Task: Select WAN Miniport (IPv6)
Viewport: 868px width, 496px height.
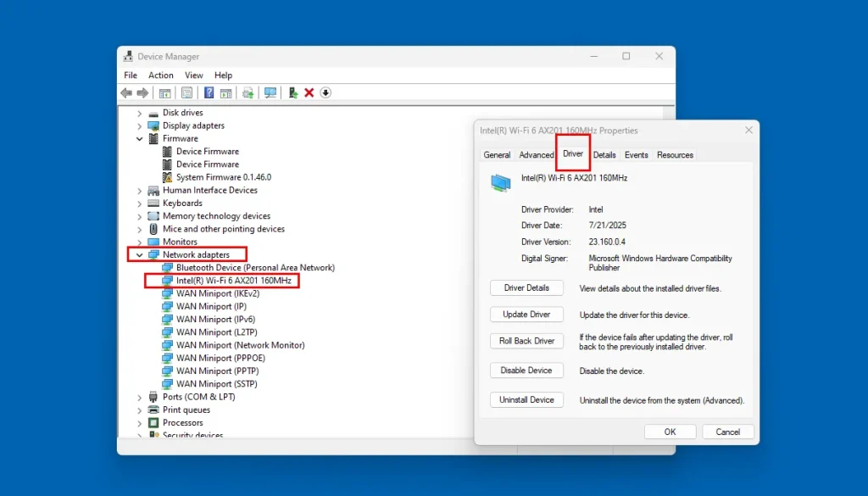Action: click(x=215, y=320)
